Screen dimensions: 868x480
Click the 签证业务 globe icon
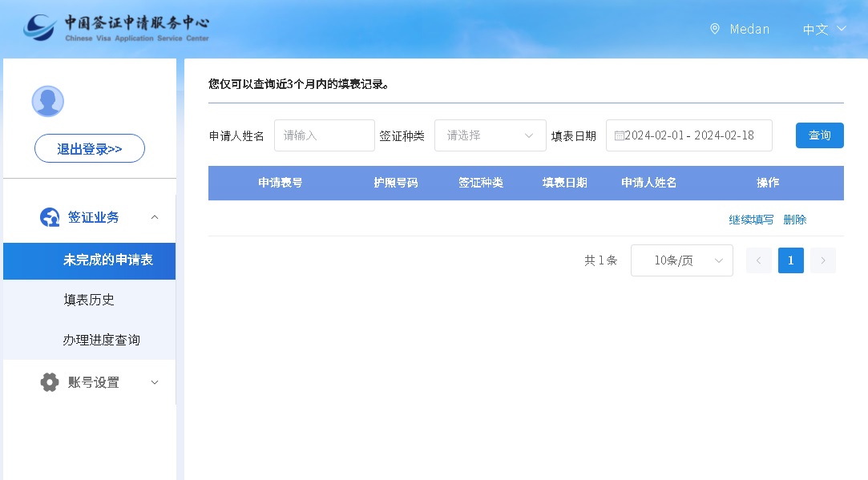point(50,217)
